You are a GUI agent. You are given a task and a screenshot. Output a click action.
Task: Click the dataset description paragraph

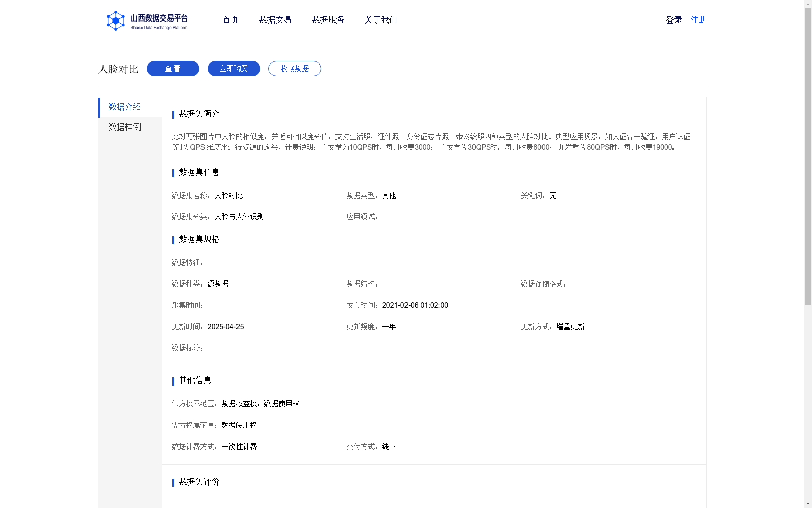tap(431, 142)
